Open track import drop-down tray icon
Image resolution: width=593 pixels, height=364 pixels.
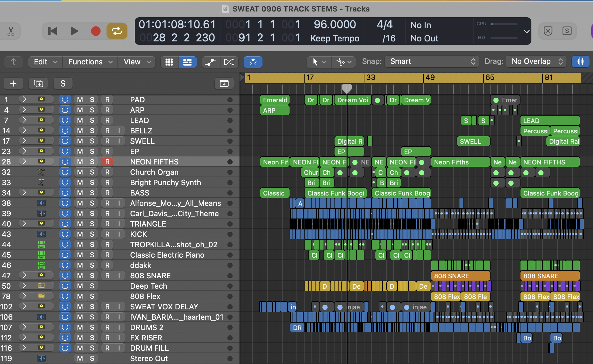click(224, 83)
